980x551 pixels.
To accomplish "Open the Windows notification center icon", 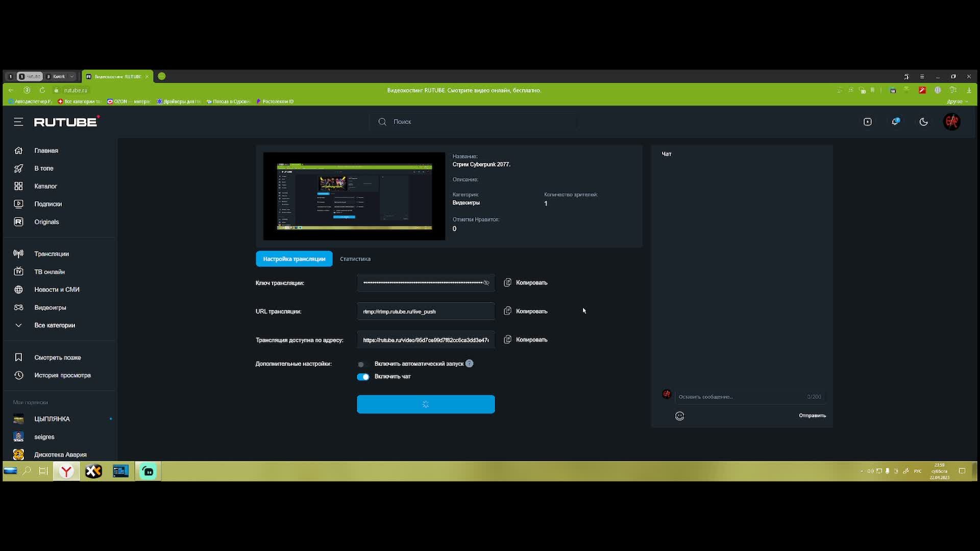I will click(x=962, y=471).
